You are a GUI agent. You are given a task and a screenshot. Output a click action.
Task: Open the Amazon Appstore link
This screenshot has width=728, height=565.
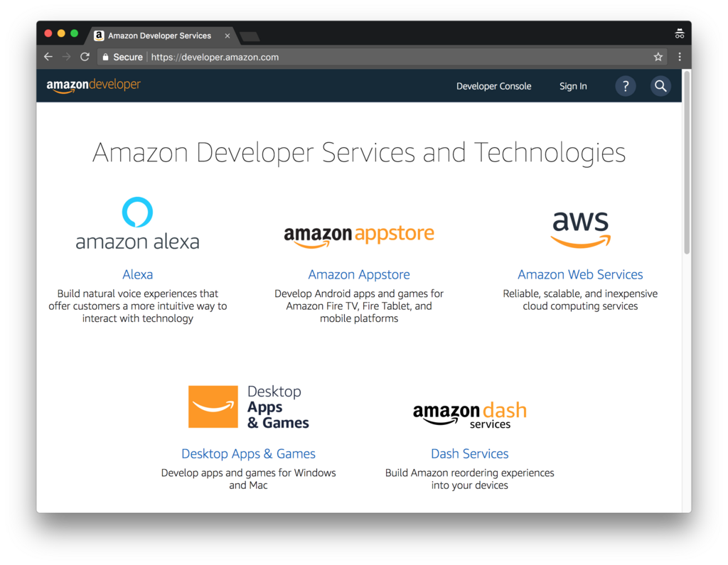point(359,275)
